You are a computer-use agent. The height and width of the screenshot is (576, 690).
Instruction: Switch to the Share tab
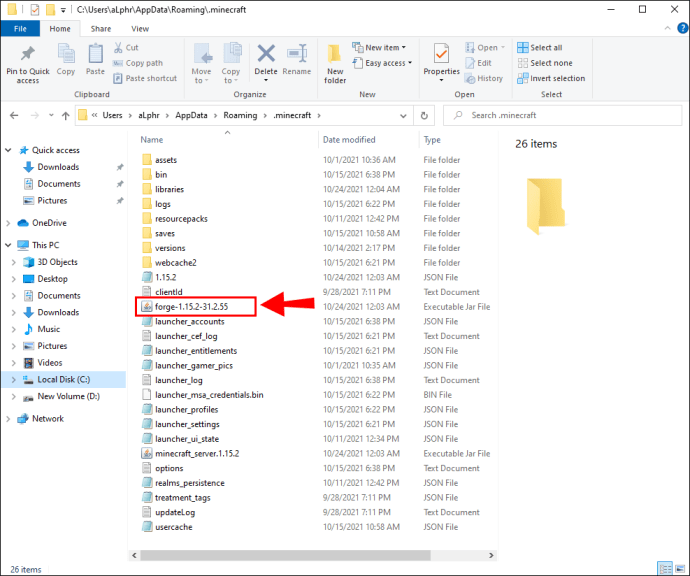(101, 29)
